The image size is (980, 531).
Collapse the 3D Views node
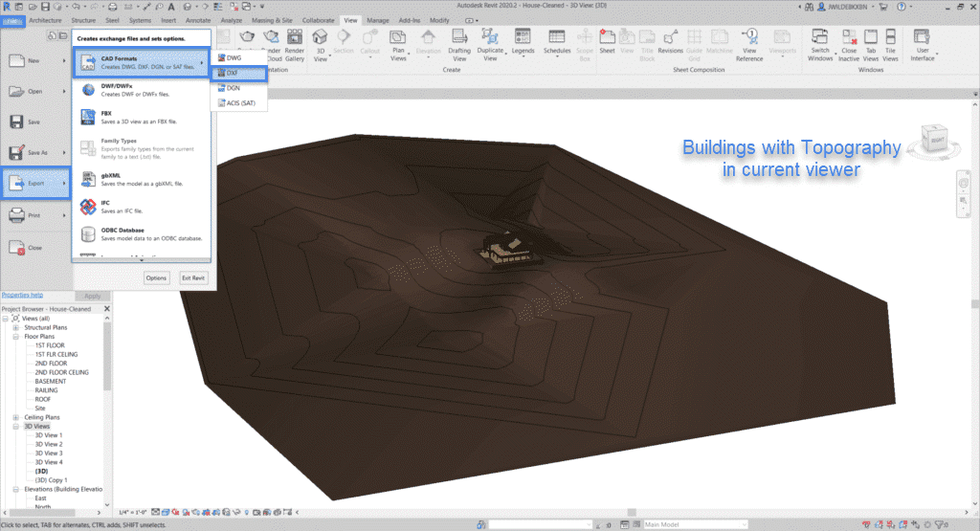[x=15, y=426]
